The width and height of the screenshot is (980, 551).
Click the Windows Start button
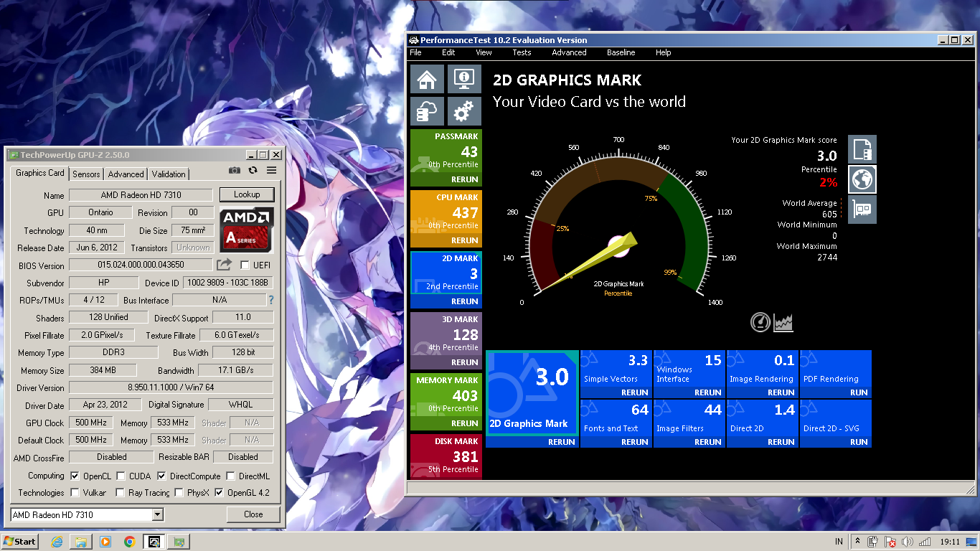(x=20, y=542)
